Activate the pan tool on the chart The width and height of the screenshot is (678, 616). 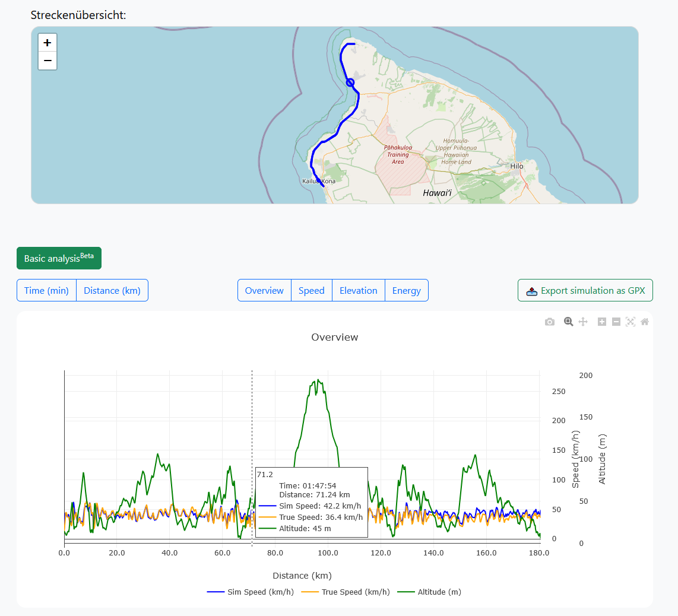(582, 322)
